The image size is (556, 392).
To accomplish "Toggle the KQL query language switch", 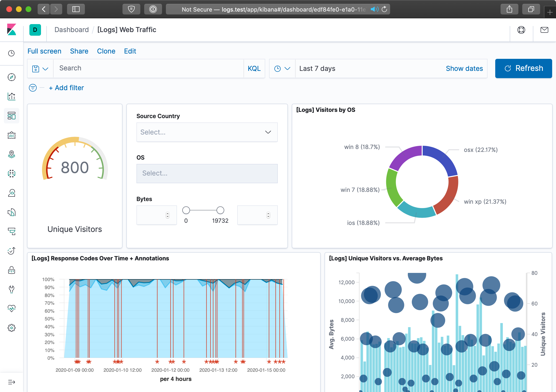I will point(254,68).
